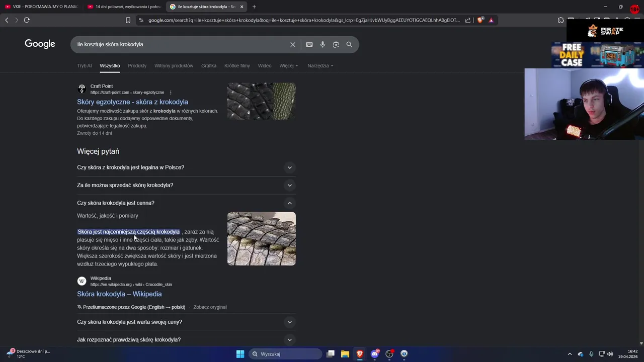Open Discord from the taskbar

pyautogui.click(x=374, y=354)
